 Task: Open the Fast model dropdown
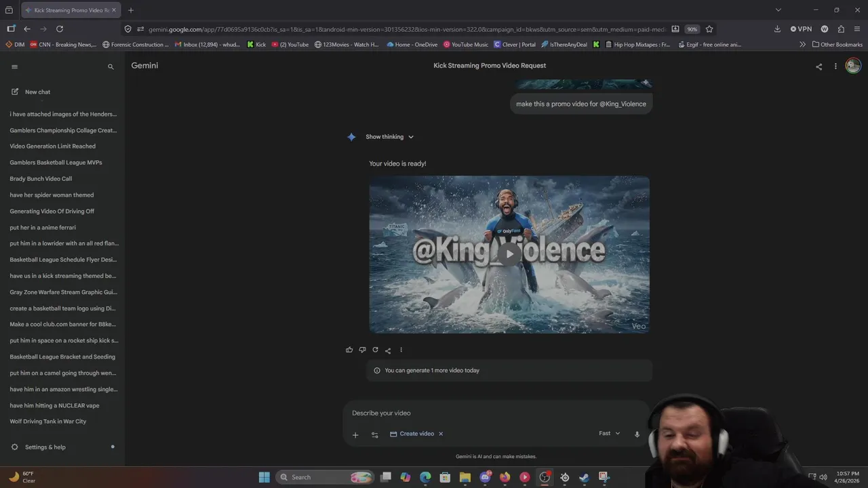[609, 434]
